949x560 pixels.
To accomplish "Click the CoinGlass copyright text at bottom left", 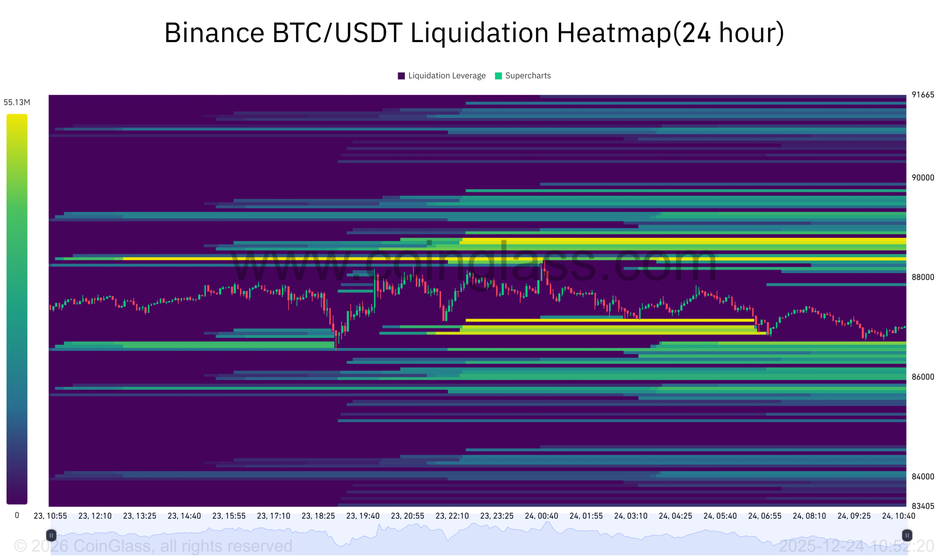I will click(153, 546).
